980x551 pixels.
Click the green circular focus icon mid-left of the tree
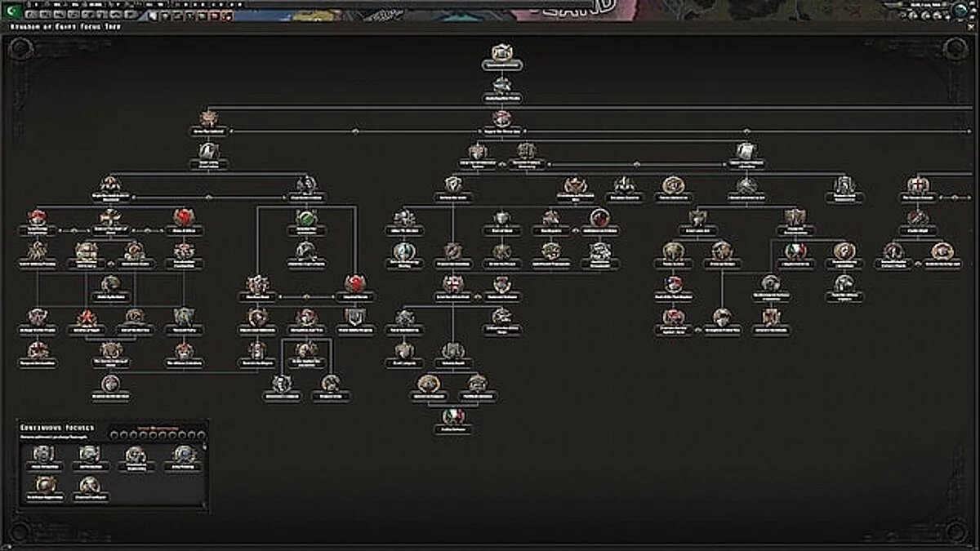click(306, 219)
